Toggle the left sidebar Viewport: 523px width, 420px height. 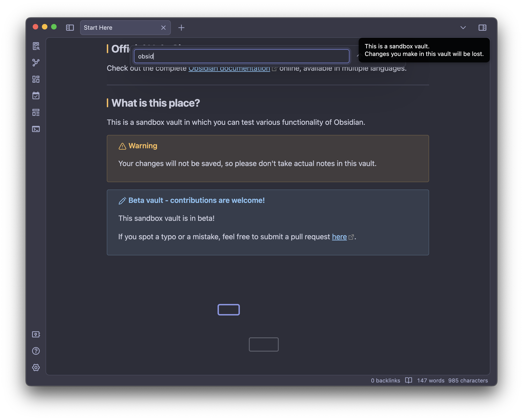click(70, 27)
